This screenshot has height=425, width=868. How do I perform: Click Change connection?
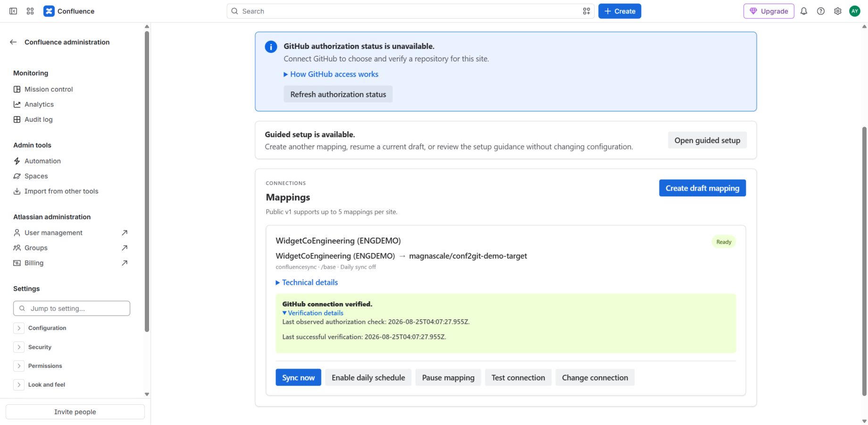click(x=595, y=378)
